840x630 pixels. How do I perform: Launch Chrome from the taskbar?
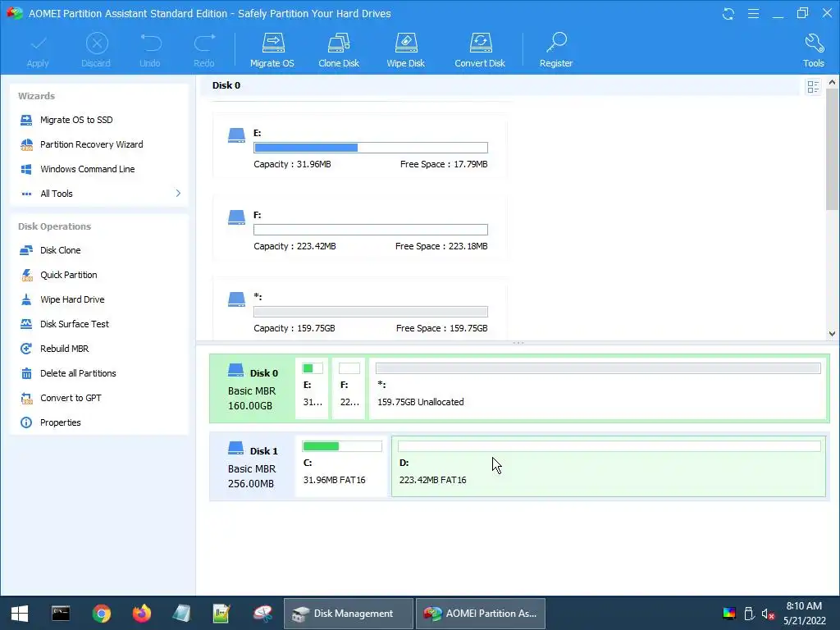click(101, 614)
